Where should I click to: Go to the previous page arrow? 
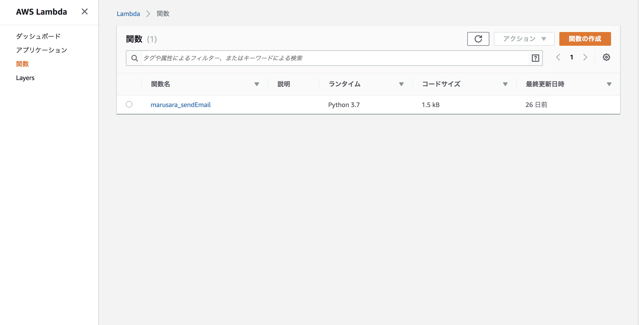(x=558, y=57)
